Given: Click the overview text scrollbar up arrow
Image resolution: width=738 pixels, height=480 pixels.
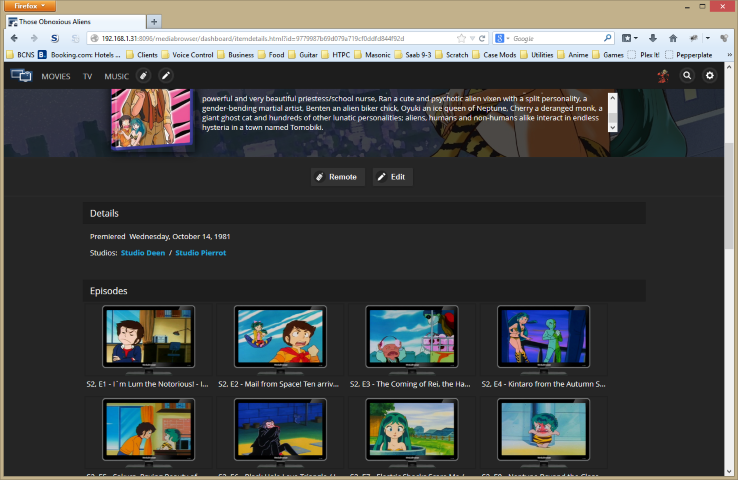Looking at the screenshot, I should coord(612,97).
